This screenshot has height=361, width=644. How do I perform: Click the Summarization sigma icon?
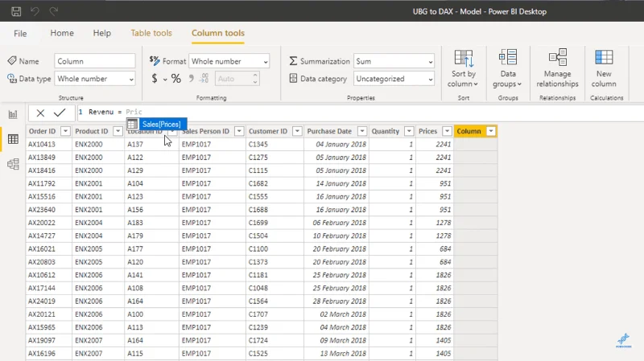[x=293, y=61]
